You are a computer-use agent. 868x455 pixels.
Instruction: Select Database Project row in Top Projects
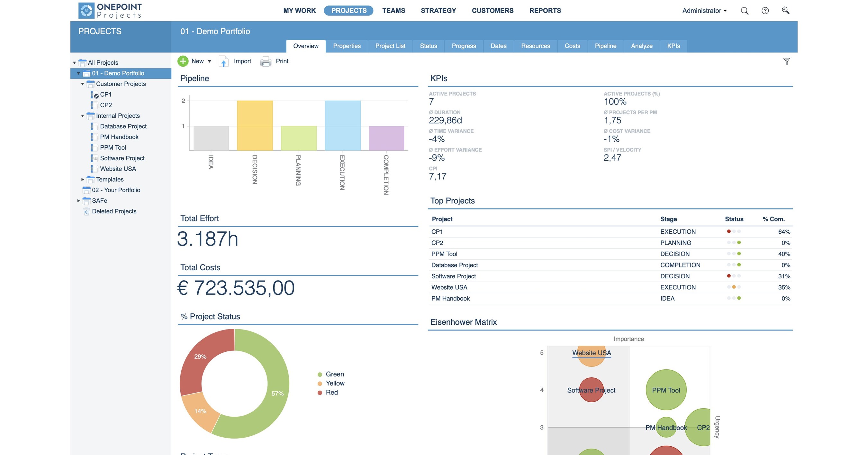[x=610, y=265]
